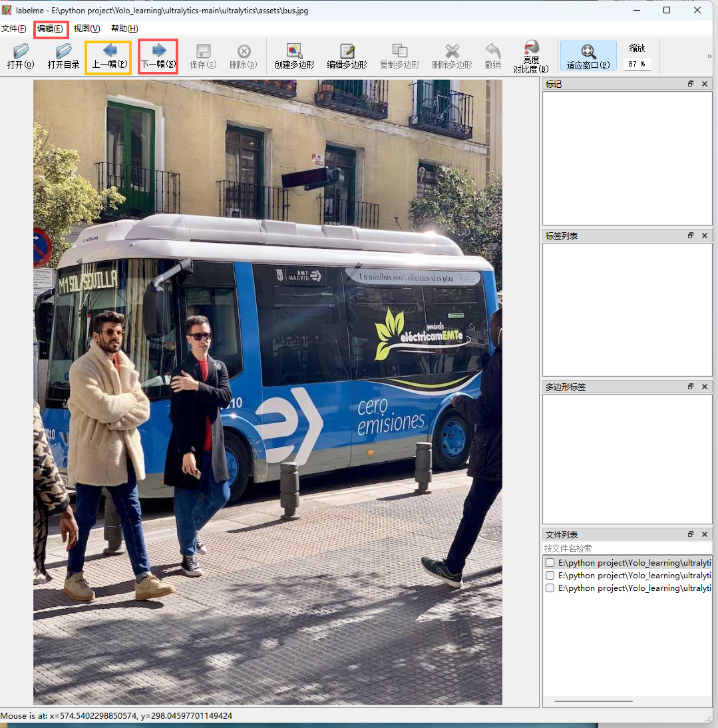718x728 pixels.
Task: Click the 打开 (Open) toolbar icon
Action: [21, 56]
